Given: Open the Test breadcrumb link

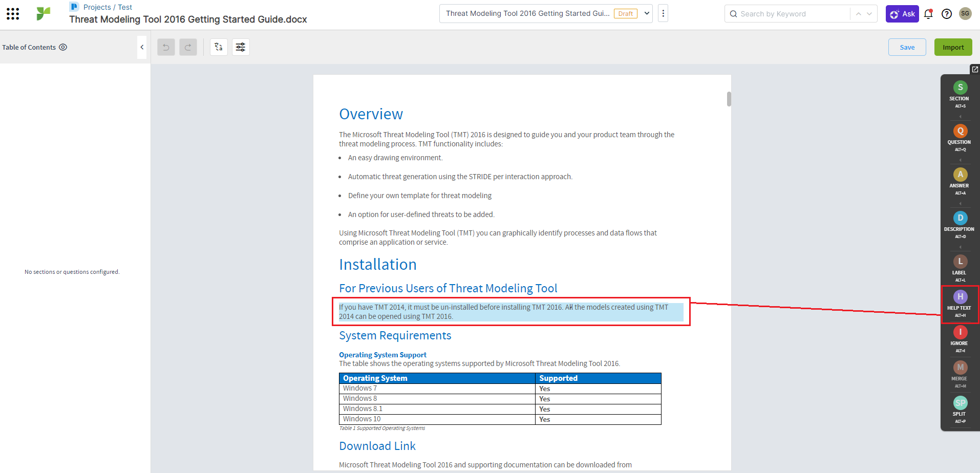Looking at the screenshot, I should click(125, 7).
